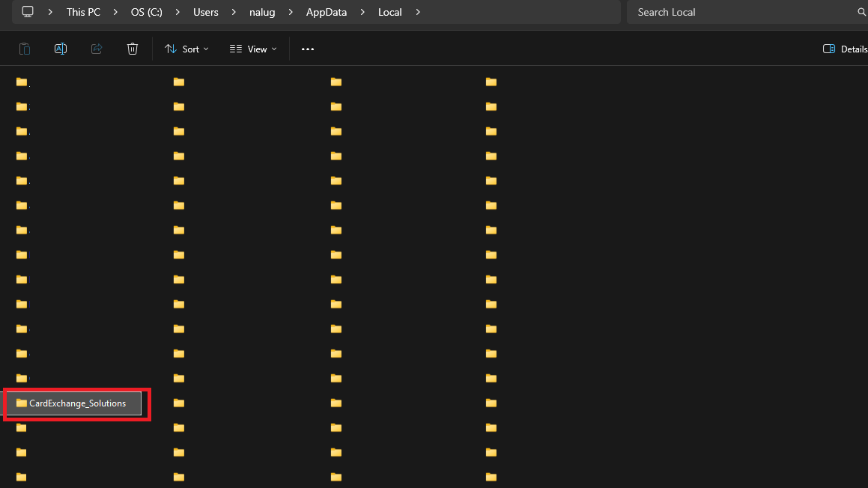Click the Rename icon in toolbar
This screenshot has height=488, width=868.
pyautogui.click(x=61, y=49)
